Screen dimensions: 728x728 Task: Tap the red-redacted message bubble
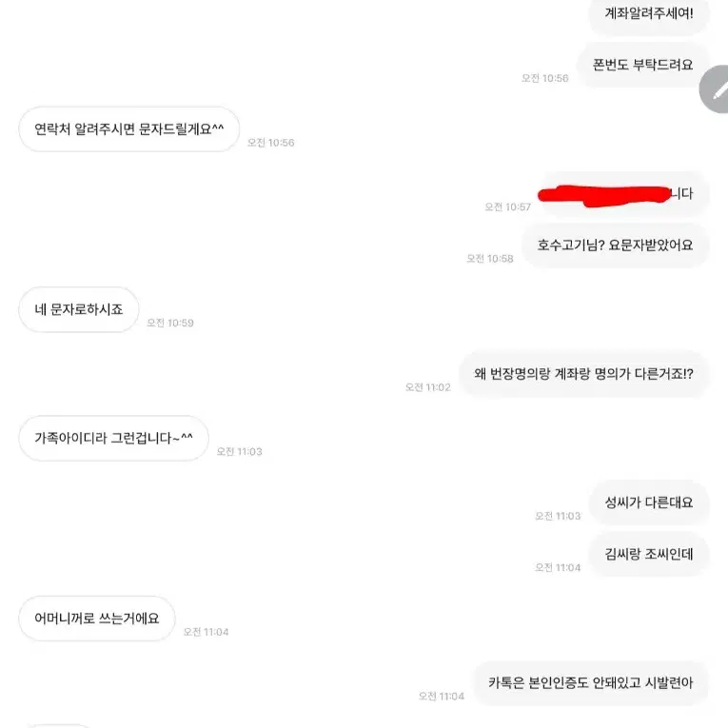[624, 193]
